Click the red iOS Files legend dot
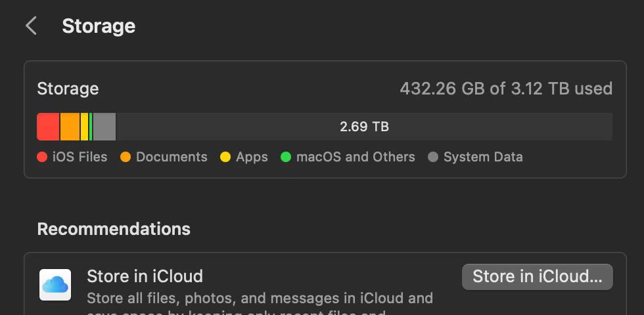The height and width of the screenshot is (315, 644). pos(42,157)
